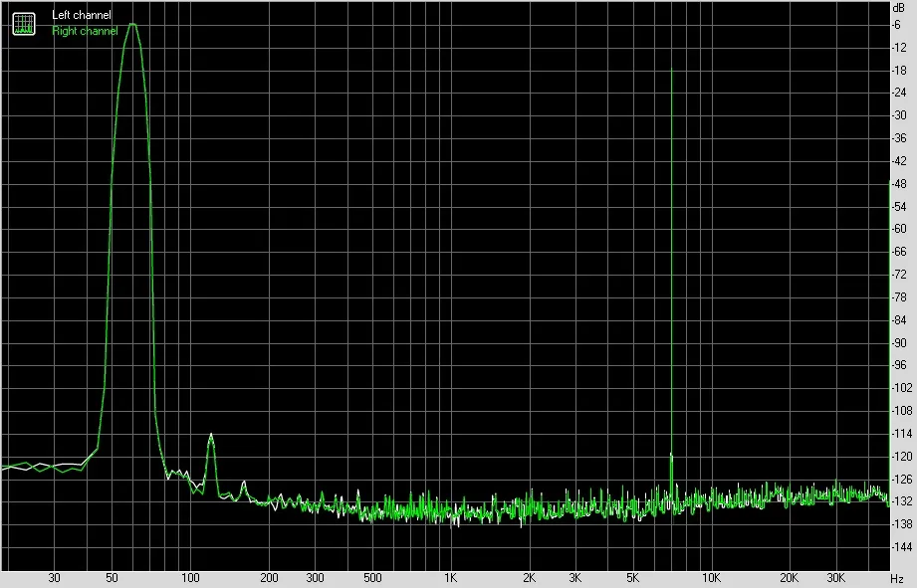Screen dimensions: 917x588
Task: Click the top of the 60 Hz peak
Action: pos(132,25)
